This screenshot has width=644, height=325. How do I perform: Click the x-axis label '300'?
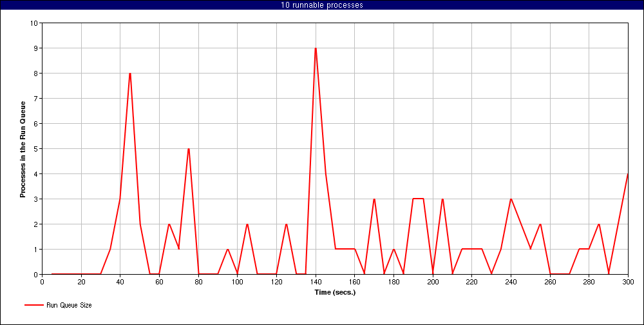tap(628, 281)
